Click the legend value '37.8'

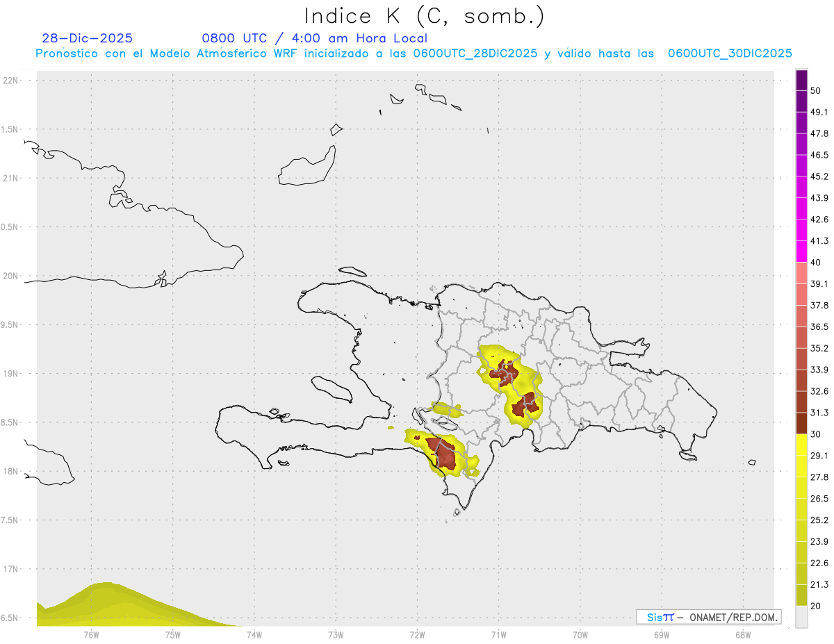(x=819, y=305)
